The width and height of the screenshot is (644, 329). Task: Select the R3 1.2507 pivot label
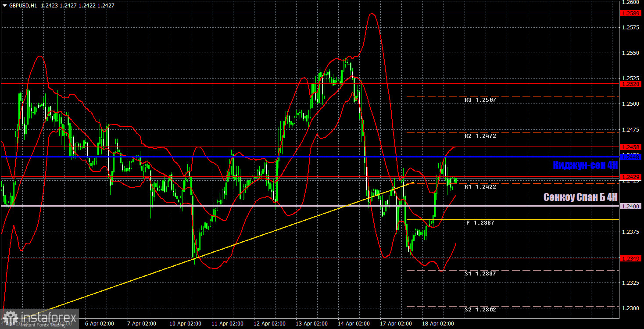(480, 100)
